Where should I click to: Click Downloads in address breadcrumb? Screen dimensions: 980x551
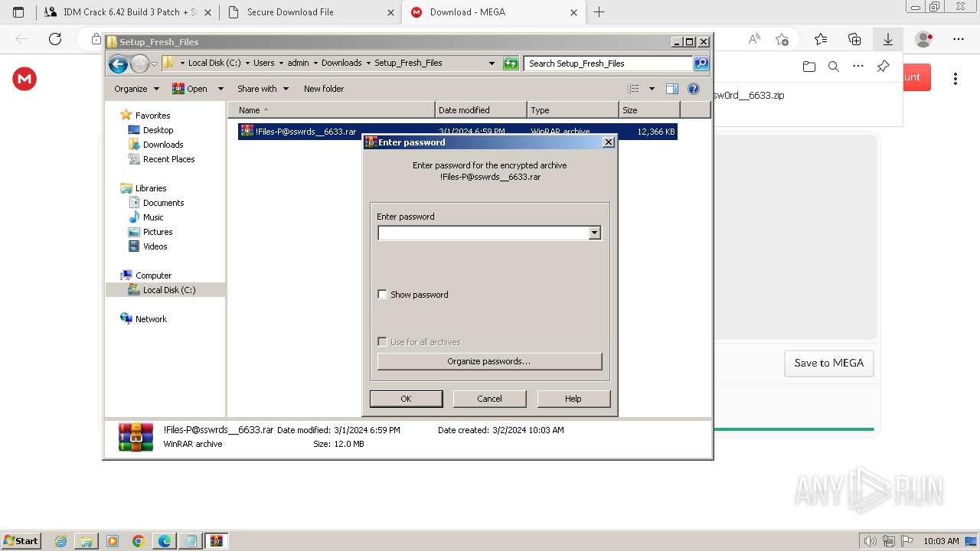pos(341,64)
